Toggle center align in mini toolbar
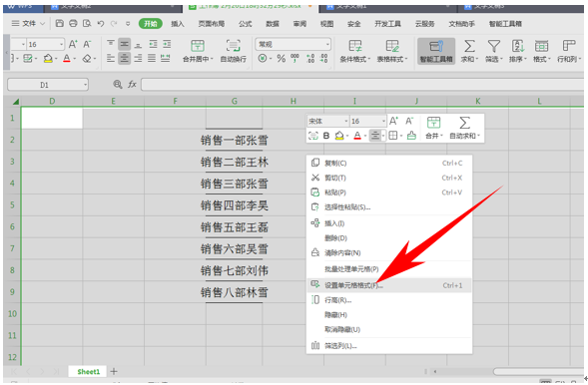The width and height of the screenshot is (588, 385). pos(375,136)
